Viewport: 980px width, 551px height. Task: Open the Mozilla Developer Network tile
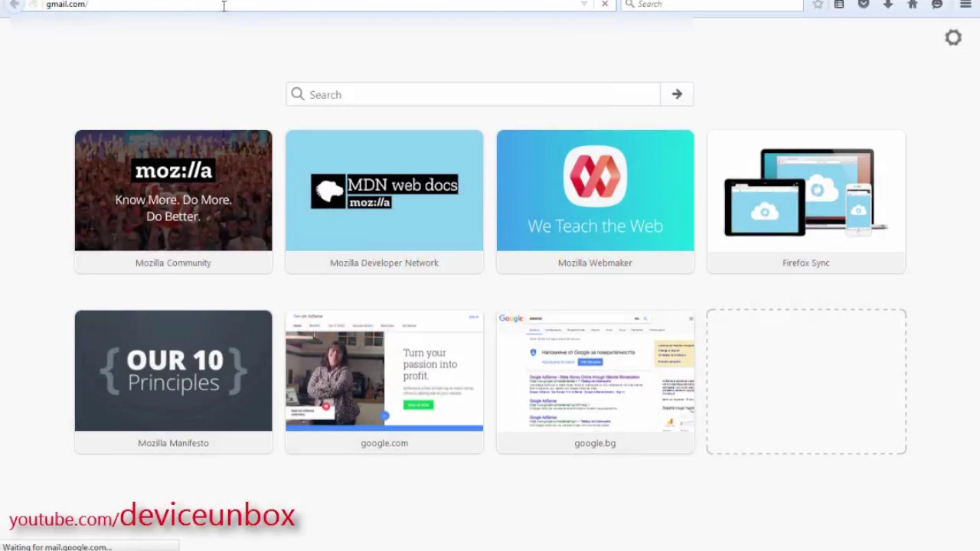[384, 201]
